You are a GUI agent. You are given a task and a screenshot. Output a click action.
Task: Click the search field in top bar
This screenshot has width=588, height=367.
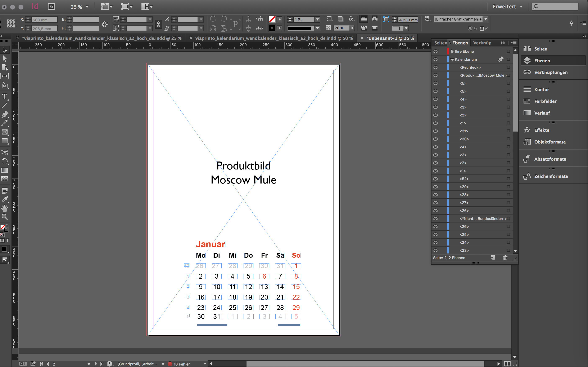[x=555, y=6]
